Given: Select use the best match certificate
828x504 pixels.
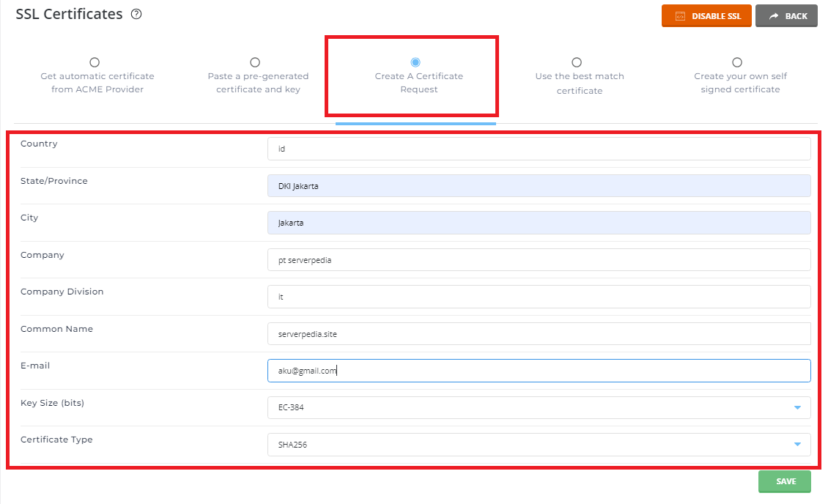Looking at the screenshot, I should tap(577, 63).
